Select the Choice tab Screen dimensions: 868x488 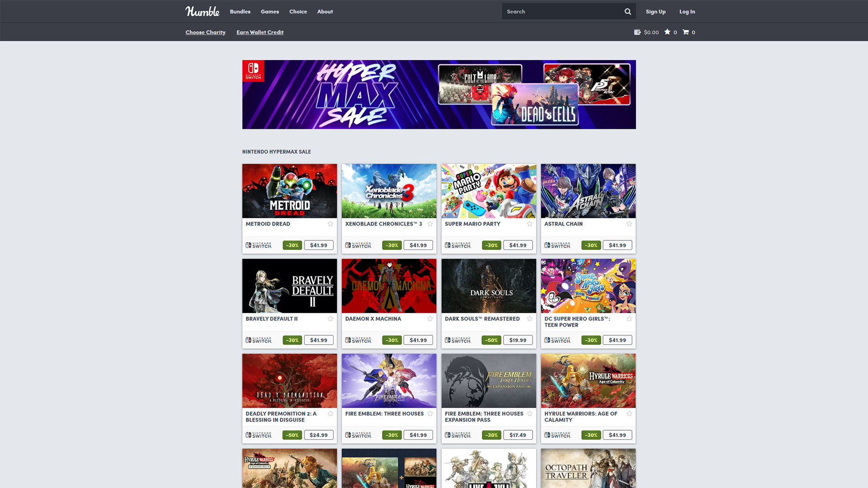297,11
